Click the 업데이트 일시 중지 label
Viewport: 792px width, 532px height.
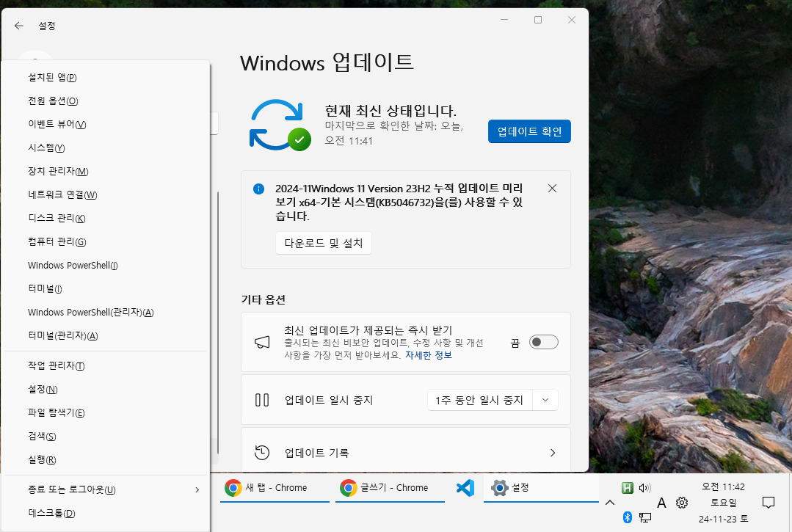tap(329, 400)
